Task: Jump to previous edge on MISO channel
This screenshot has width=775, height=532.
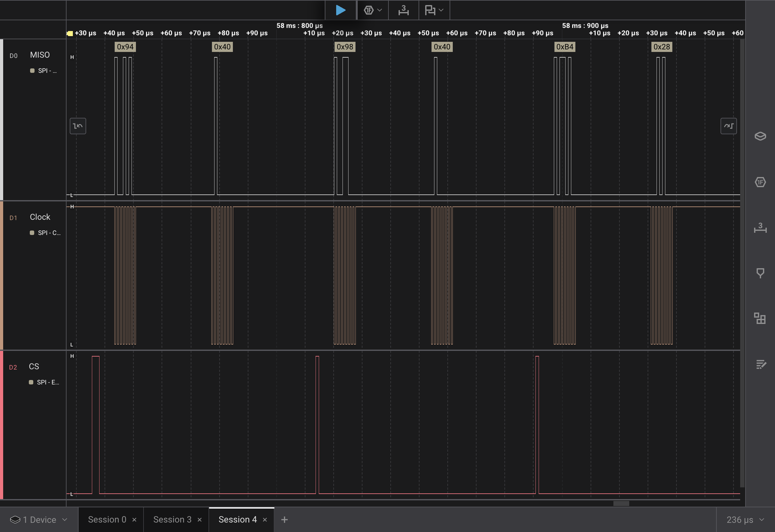Action: click(x=78, y=126)
